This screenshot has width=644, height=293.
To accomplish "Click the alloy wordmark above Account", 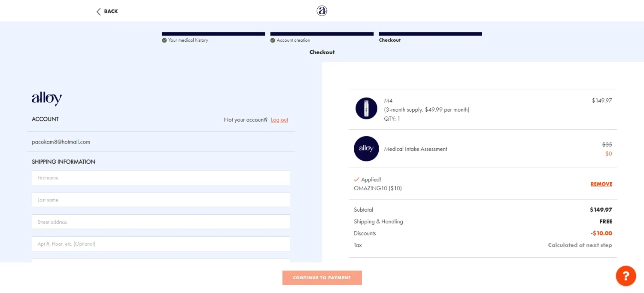I will 47,98.
